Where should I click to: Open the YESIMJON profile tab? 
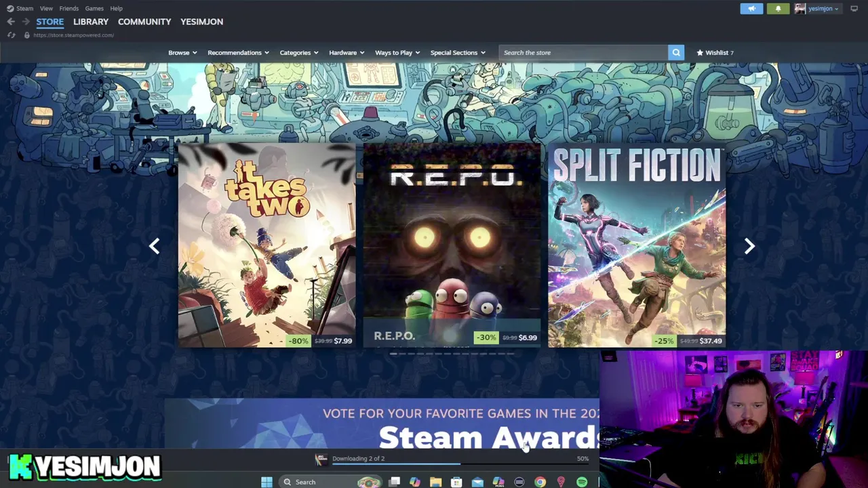201,22
